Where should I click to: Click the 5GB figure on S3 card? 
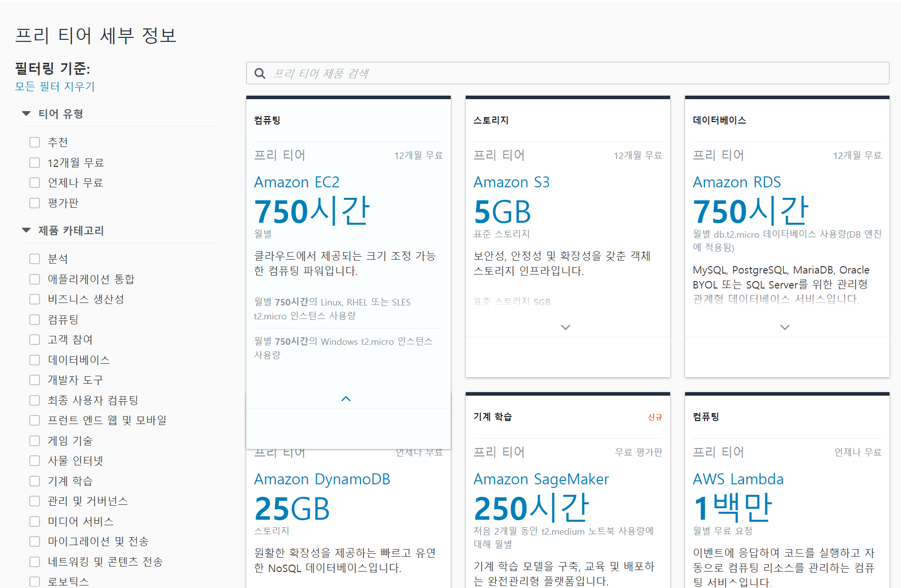click(502, 212)
